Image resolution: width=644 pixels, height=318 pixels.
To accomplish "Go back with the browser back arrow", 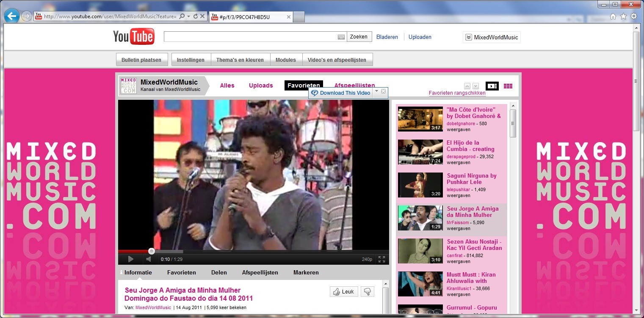I will pos(12,16).
